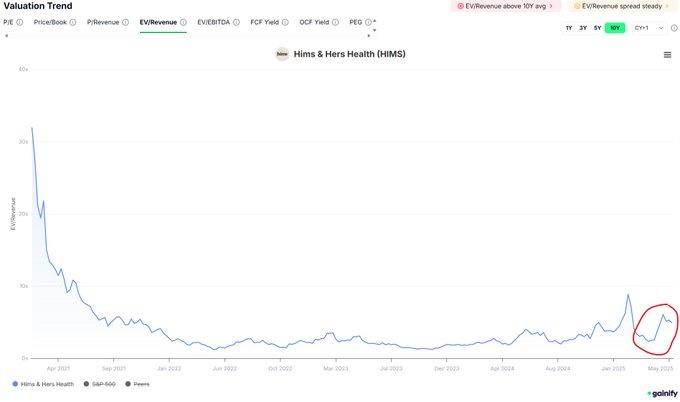
Task: Open info icon beside EV/EBITDA tab
Action: point(236,22)
